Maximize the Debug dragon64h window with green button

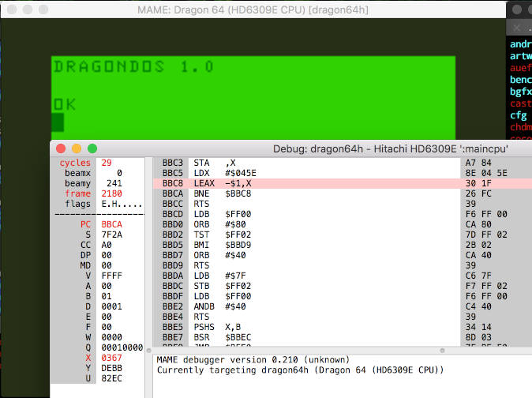92,148
